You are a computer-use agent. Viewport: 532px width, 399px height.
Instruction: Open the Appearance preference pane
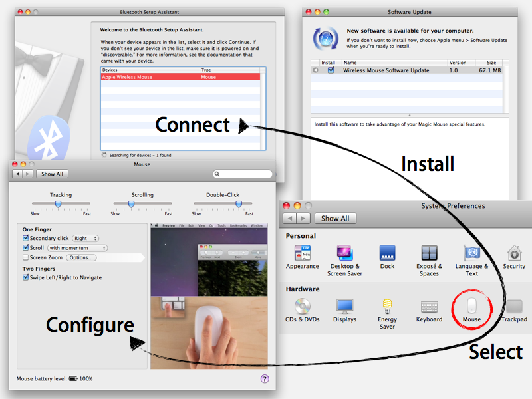[x=302, y=257]
